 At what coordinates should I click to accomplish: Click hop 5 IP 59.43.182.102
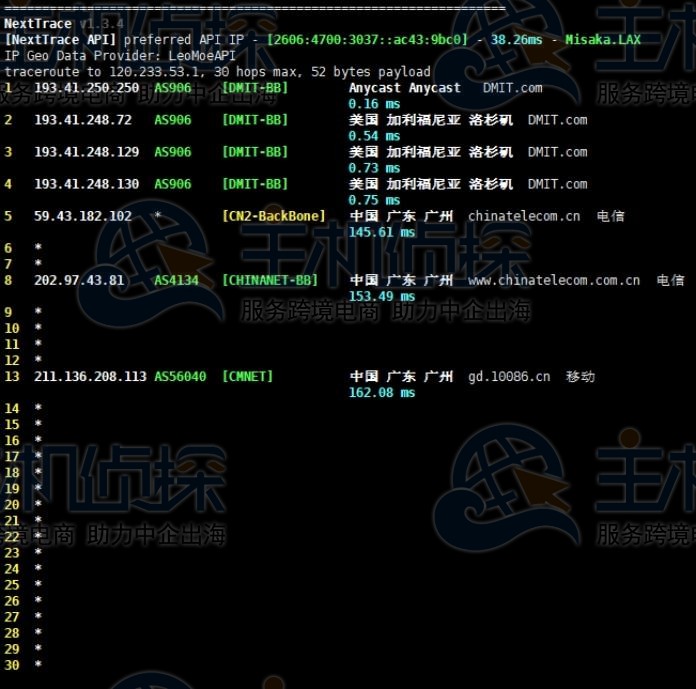tap(83, 216)
